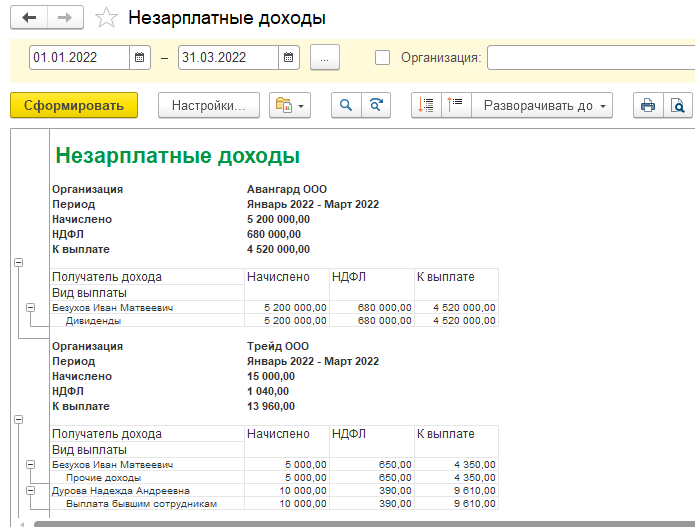
Task: Add report to favorites with star
Action: pos(106,18)
